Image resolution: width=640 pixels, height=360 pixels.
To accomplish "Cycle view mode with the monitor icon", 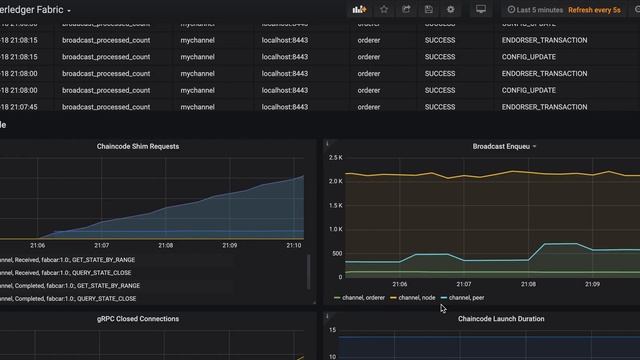I will click(x=481, y=9).
